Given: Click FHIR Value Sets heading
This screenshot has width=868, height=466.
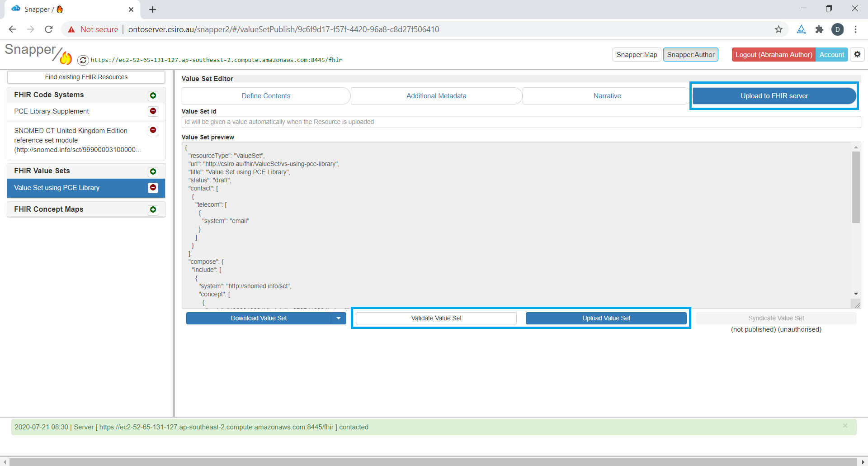Looking at the screenshot, I should (x=42, y=171).
